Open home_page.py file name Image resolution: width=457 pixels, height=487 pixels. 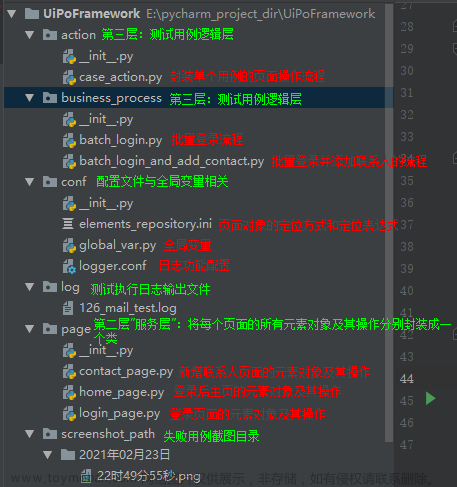click(121, 393)
